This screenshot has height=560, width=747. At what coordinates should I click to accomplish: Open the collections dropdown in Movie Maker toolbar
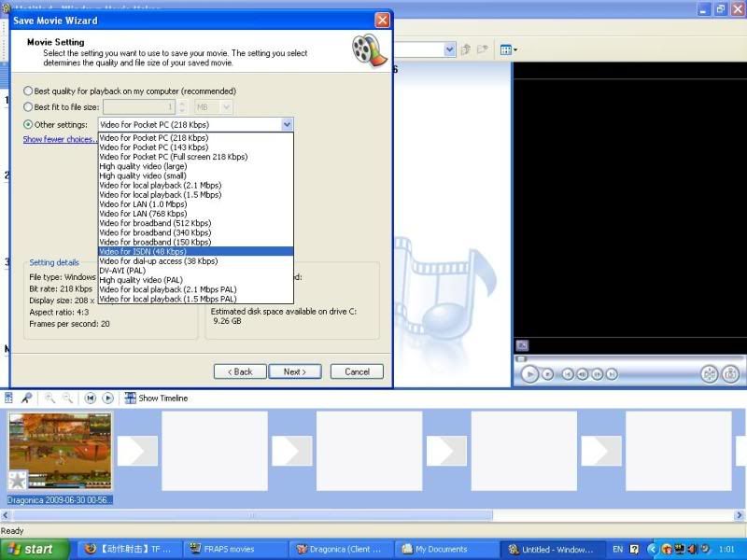450,49
